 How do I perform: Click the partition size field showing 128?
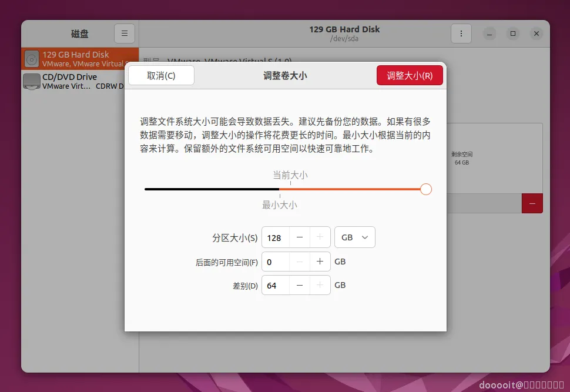[x=274, y=237]
